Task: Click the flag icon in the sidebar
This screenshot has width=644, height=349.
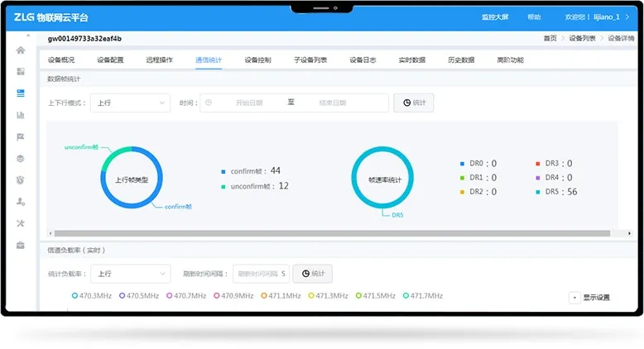Action: [21, 136]
